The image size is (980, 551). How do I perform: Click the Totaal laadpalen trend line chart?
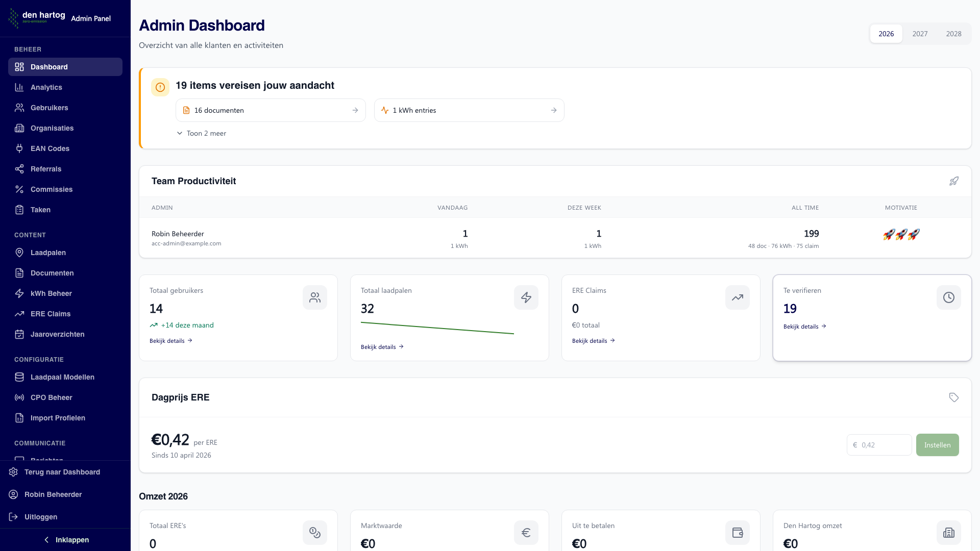click(437, 328)
